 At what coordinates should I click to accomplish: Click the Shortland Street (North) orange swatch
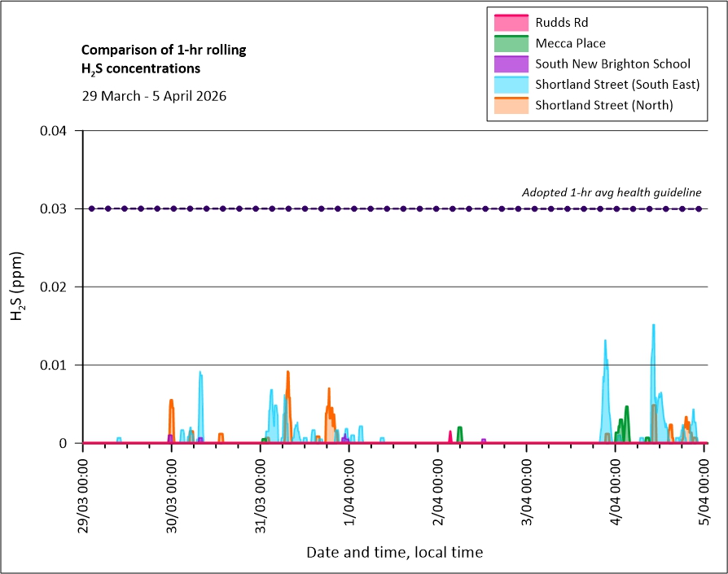coord(510,104)
